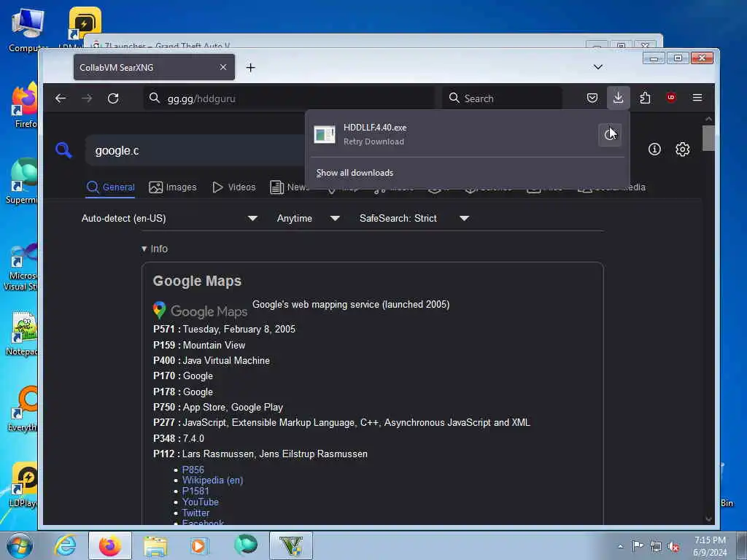
Task: Click the Supermium taskbar icon
Action: point(245,545)
